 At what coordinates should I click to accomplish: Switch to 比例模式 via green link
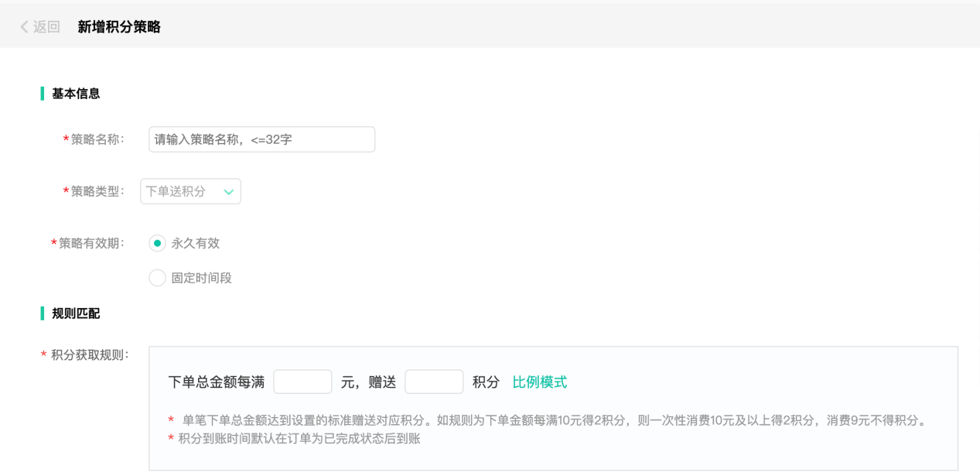pyautogui.click(x=539, y=382)
